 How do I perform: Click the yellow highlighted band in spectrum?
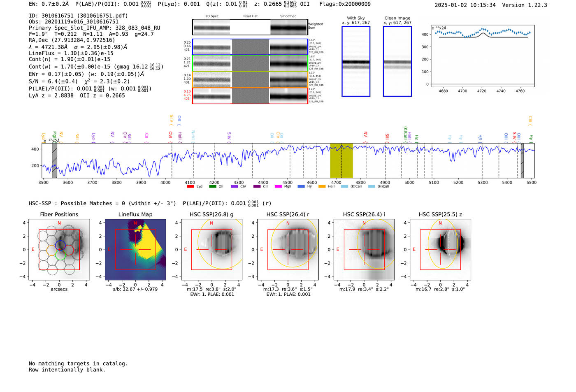coord(341,160)
